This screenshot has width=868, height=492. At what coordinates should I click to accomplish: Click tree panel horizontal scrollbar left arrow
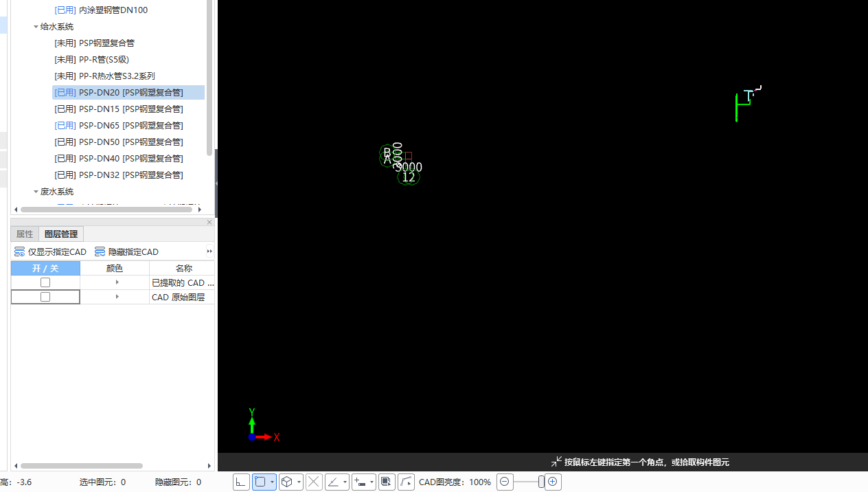coord(16,210)
